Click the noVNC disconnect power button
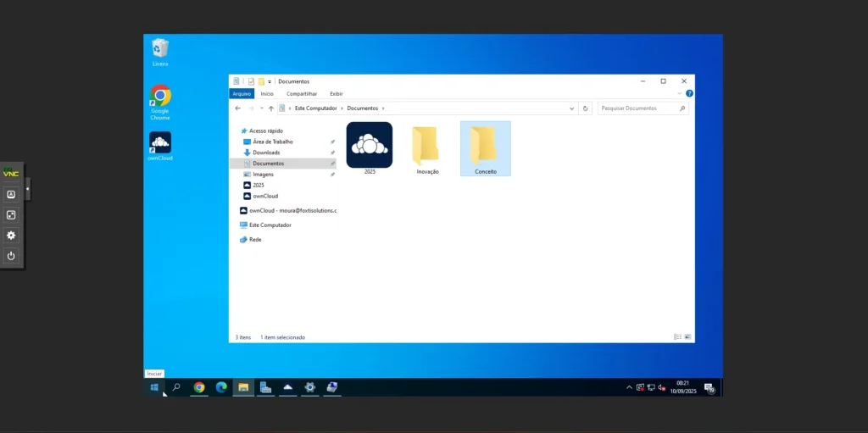The height and width of the screenshot is (433, 868). [11, 255]
